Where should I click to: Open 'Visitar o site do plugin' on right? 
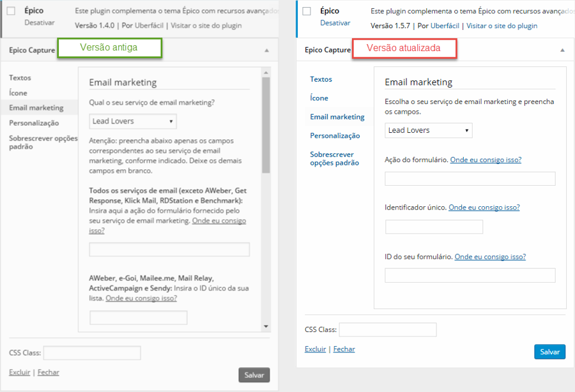click(x=502, y=26)
